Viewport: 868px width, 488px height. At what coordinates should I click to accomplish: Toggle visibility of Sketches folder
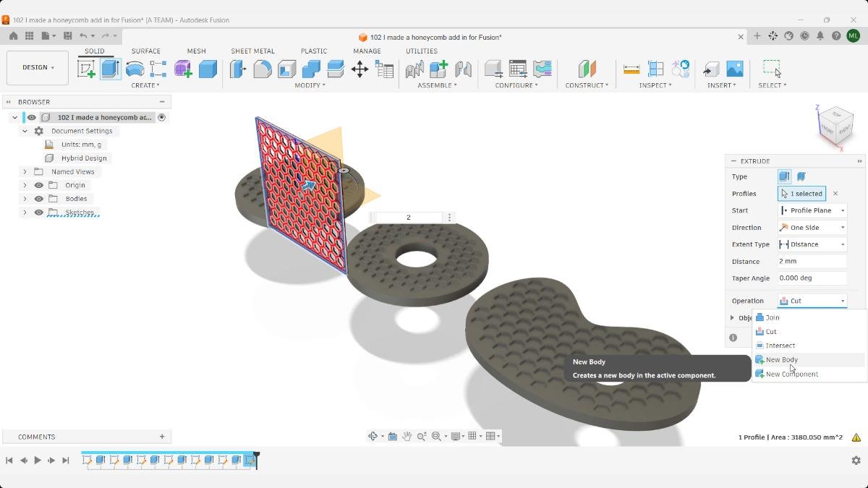39,213
